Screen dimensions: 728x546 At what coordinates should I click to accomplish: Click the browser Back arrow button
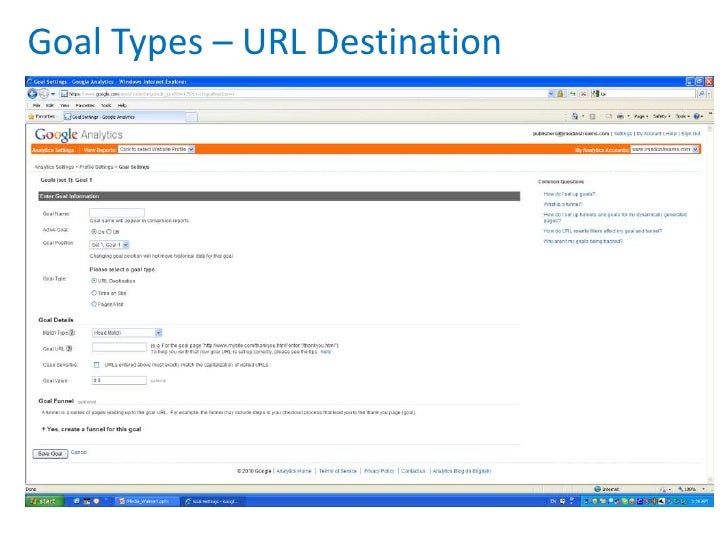32,94
